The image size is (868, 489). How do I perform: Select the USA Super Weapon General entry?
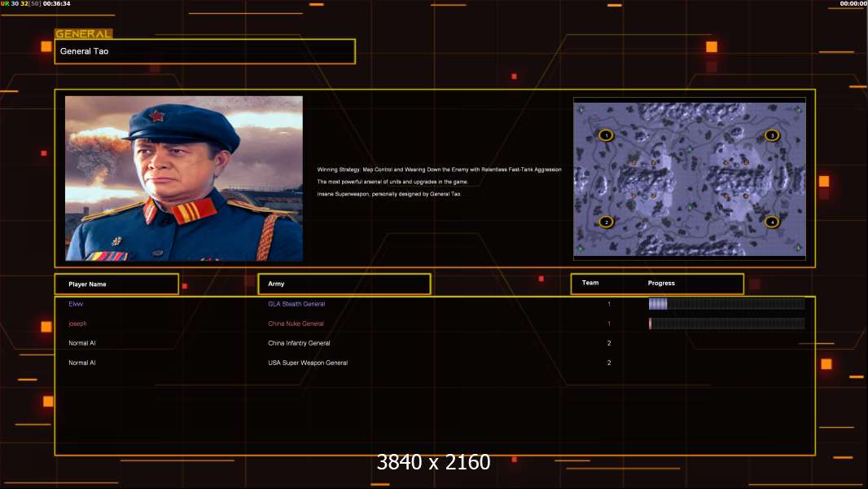pos(308,363)
